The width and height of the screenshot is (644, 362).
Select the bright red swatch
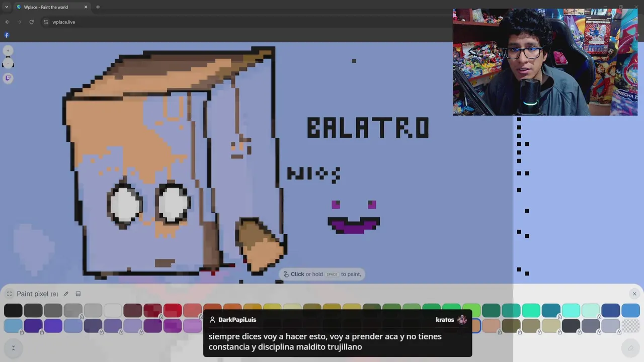click(173, 311)
